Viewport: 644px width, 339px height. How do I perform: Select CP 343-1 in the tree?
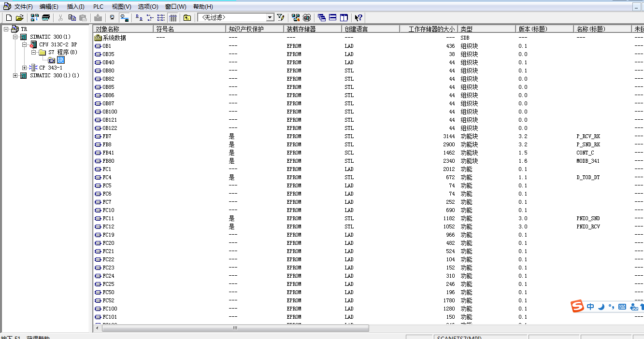click(x=51, y=68)
